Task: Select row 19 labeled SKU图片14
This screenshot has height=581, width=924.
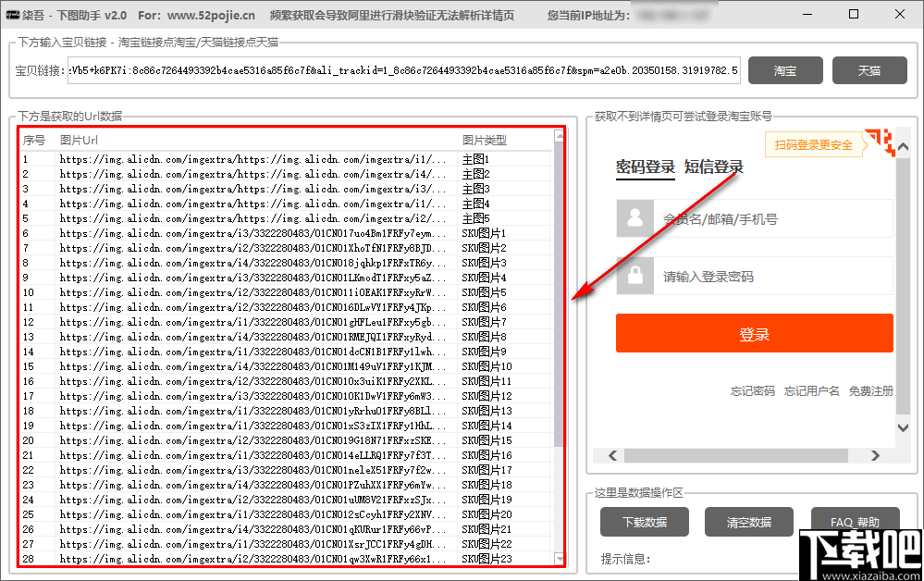Action: [x=287, y=426]
